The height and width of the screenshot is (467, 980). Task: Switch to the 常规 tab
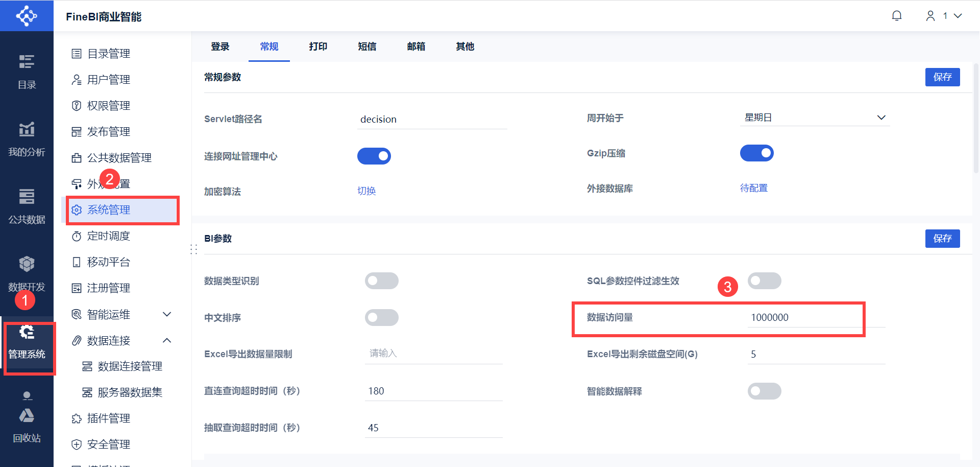click(x=269, y=46)
